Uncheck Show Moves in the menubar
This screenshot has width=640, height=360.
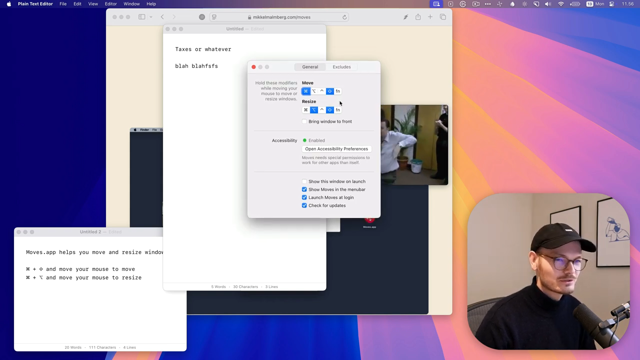tap(304, 189)
